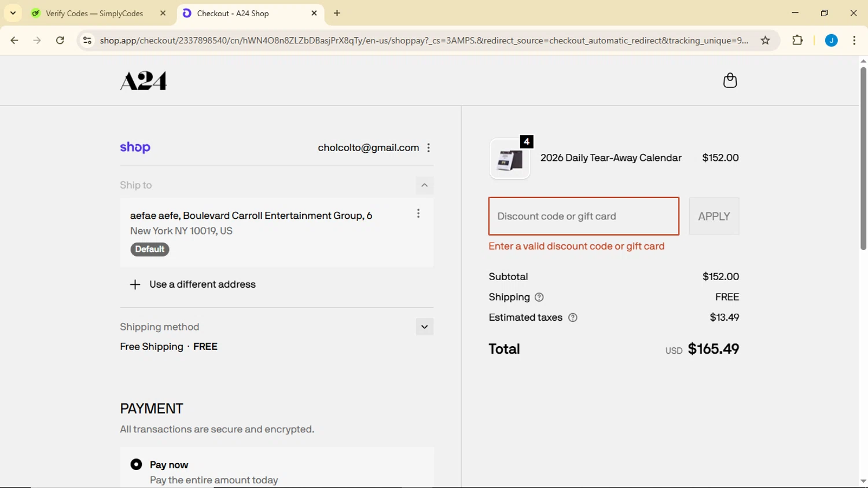This screenshot has height=488, width=868.
Task: Open Chrome three-dot menu
Action: pyautogui.click(x=854, y=41)
